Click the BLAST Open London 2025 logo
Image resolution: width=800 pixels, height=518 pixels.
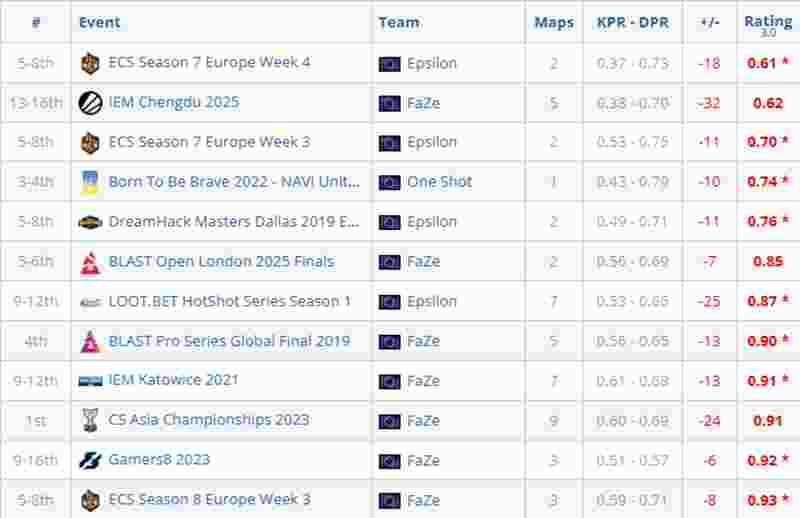click(90, 262)
